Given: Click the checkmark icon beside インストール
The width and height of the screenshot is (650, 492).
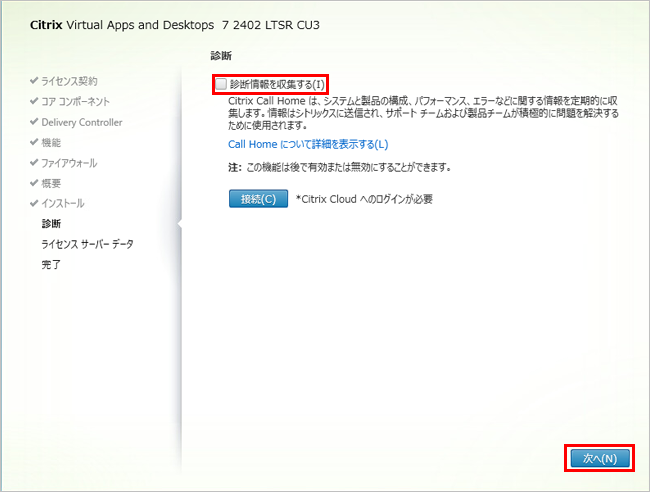Looking at the screenshot, I should [34, 203].
